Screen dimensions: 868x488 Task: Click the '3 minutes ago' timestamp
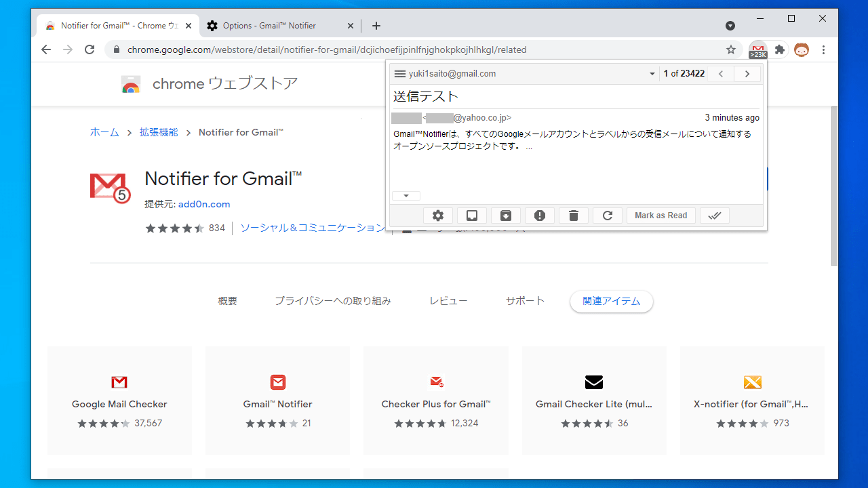click(x=732, y=118)
